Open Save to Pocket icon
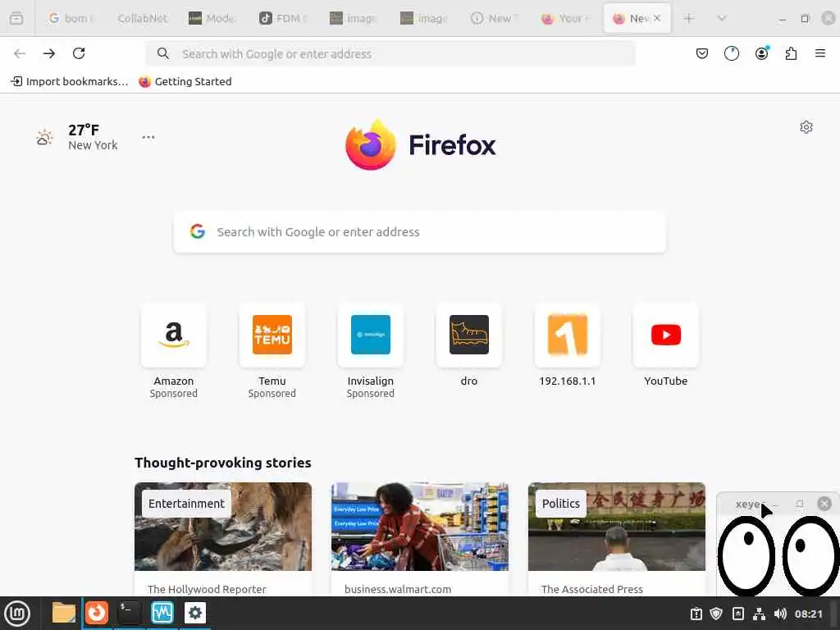 (702, 53)
